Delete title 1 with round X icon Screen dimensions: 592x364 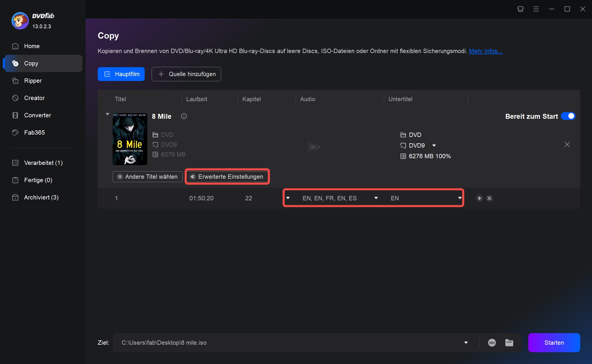click(489, 198)
